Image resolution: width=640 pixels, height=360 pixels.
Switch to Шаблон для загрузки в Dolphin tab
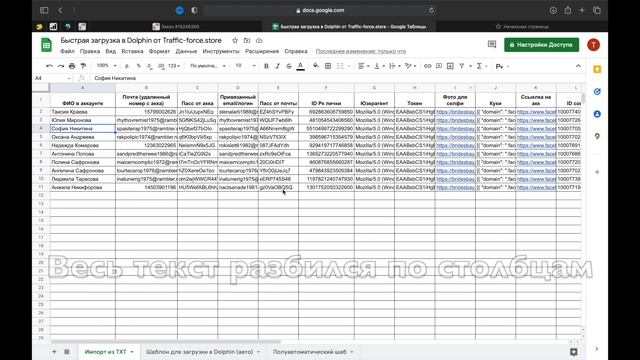coord(203,351)
